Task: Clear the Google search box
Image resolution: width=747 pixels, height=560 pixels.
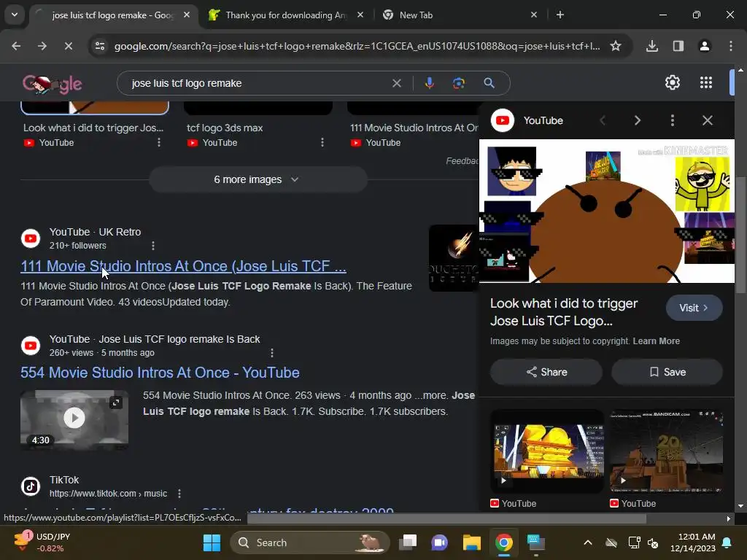Action: 396,83
